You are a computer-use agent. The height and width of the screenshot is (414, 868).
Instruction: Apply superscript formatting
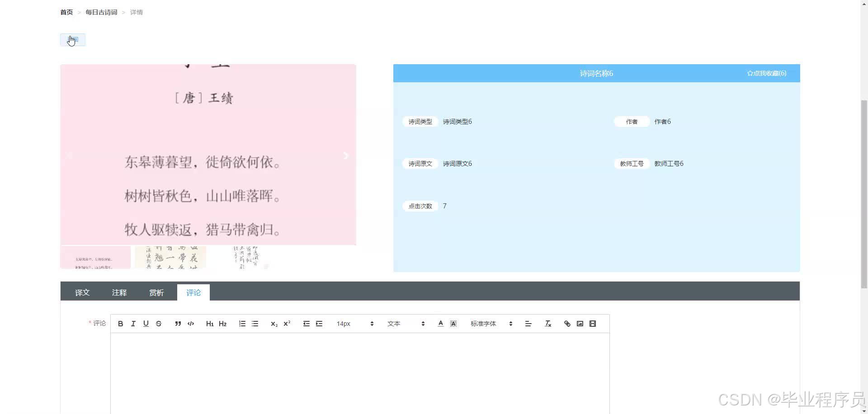click(287, 324)
